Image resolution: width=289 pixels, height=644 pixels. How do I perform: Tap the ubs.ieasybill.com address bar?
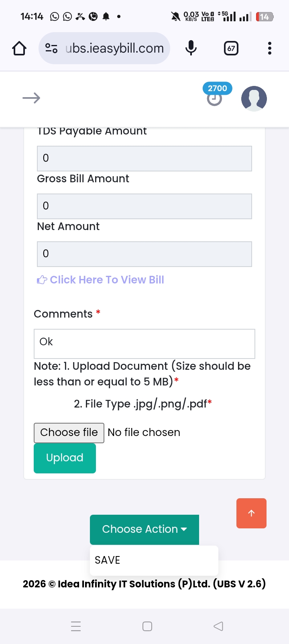pyautogui.click(x=114, y=49)
